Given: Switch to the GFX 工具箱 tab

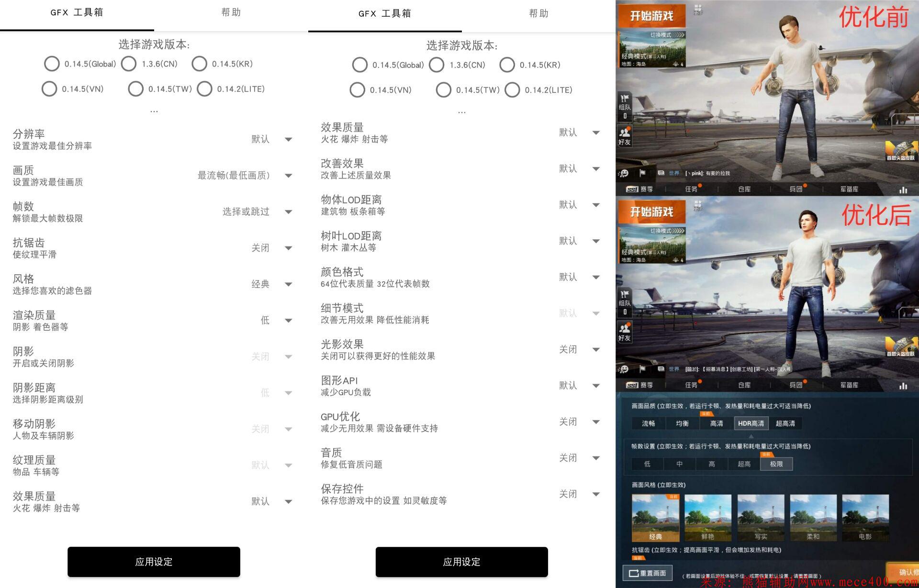Looking at the screenshot, I should (x=78, y=13).
